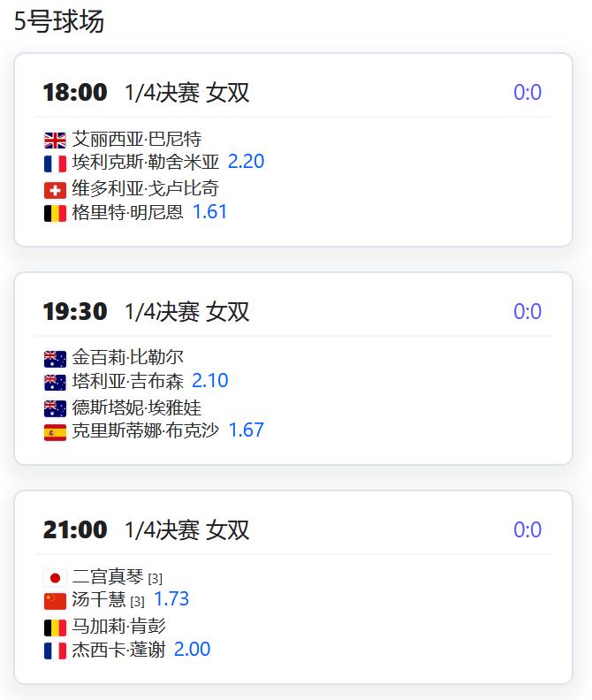Click the 5号球场 court heading
This screenshot has height=700, width=592.
click(x=59, y=21)
